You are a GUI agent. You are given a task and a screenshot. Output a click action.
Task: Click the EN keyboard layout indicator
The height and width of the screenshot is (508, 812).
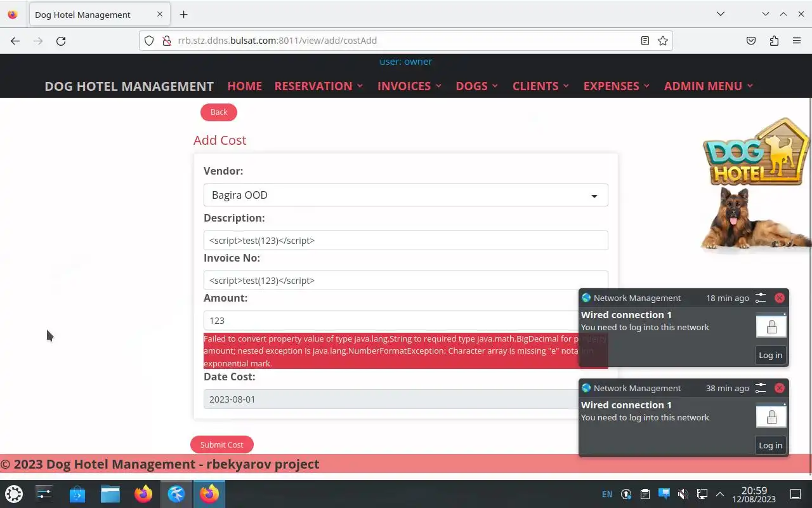tap(607, 494)
